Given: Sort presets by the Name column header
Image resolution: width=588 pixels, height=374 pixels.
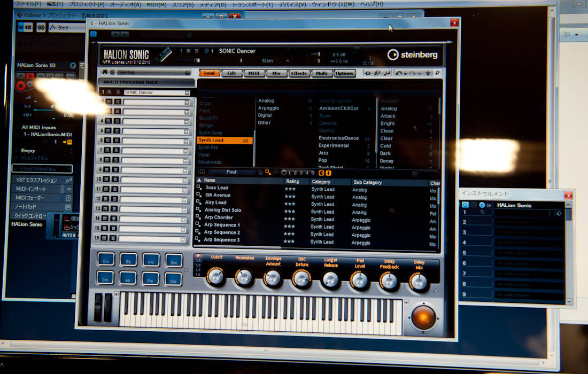Looking at the screenshot, I should (240, 180).
